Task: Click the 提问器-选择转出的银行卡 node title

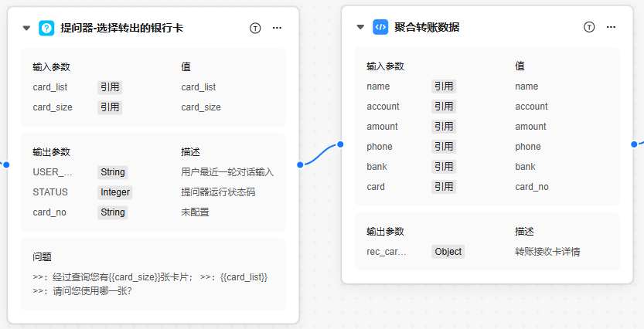Action: pos(121,28)
